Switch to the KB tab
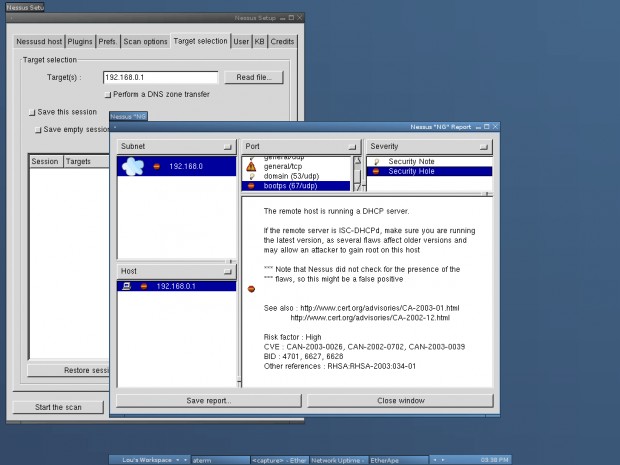Image resolution: width=620 pixels, height=465 pixels. coord(259,42)
